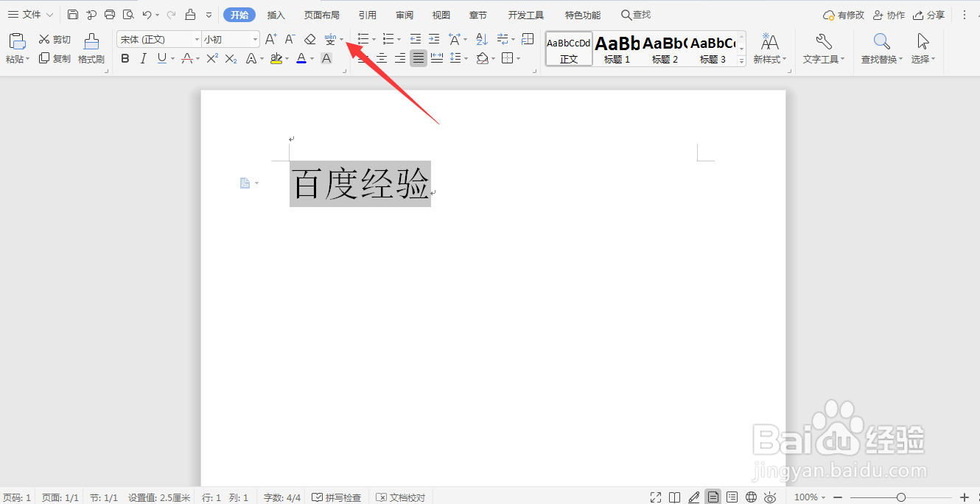Image resolution: width=980 pixels, height=504 pixels.
Task: Switch to full screen view in status bar
Action: click(x=656, y=497)
